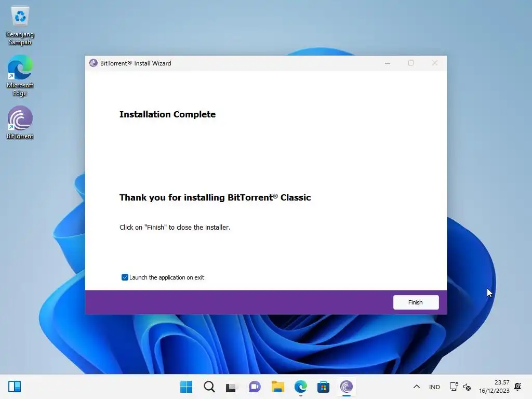Open the notification bell icon

[518, 387]
